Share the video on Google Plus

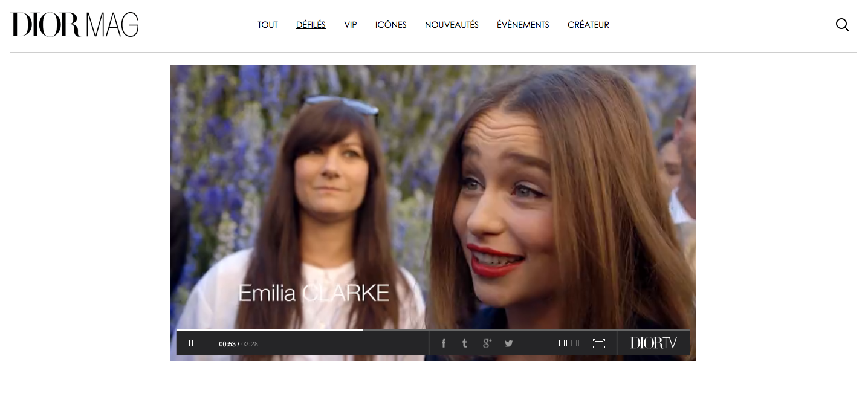[487, 343]
